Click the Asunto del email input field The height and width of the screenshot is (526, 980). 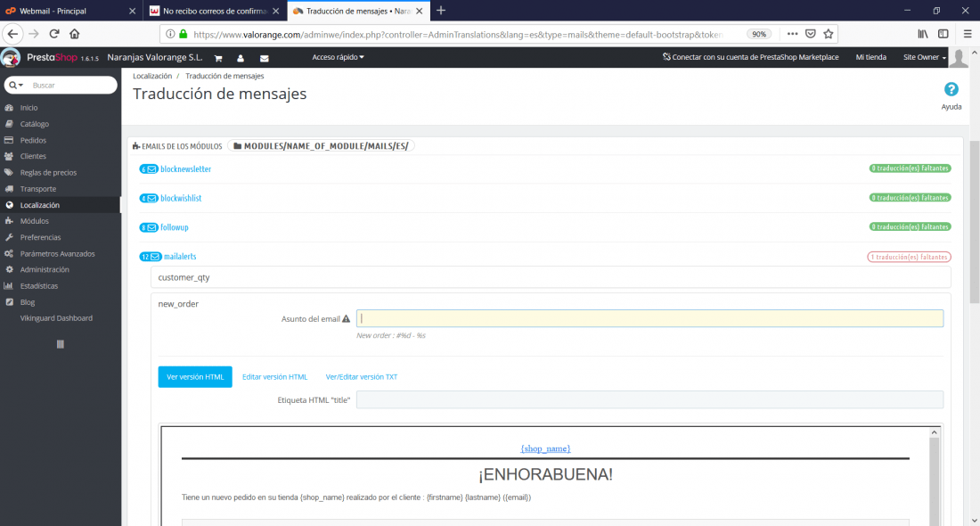click(649, 318)
